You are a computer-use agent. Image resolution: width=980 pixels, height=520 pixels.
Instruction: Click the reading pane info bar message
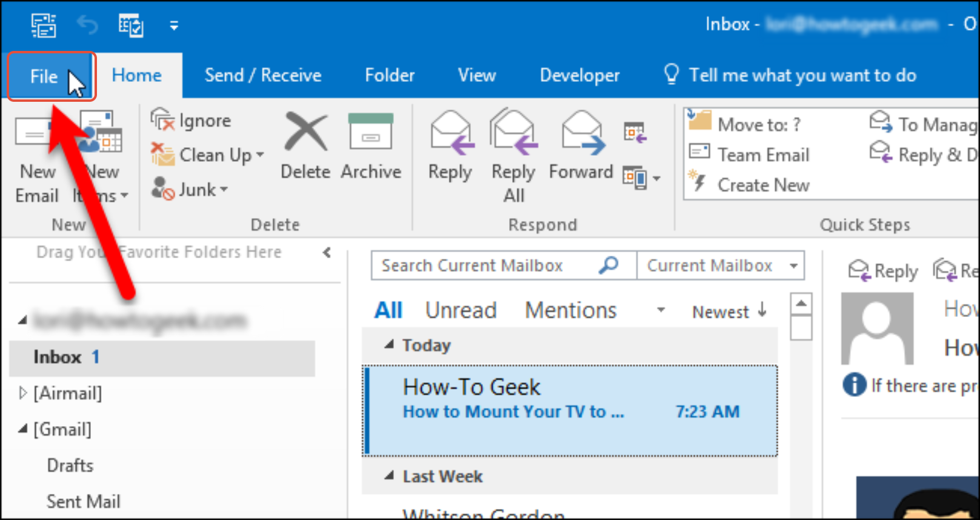tap(910, 385)
